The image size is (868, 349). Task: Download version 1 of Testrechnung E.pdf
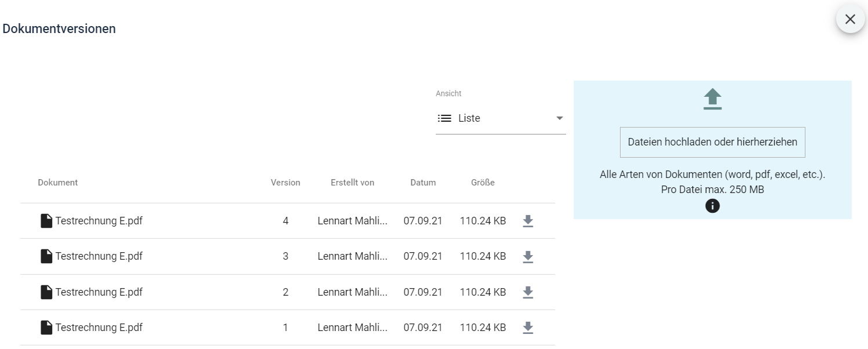tap(527, 328)
